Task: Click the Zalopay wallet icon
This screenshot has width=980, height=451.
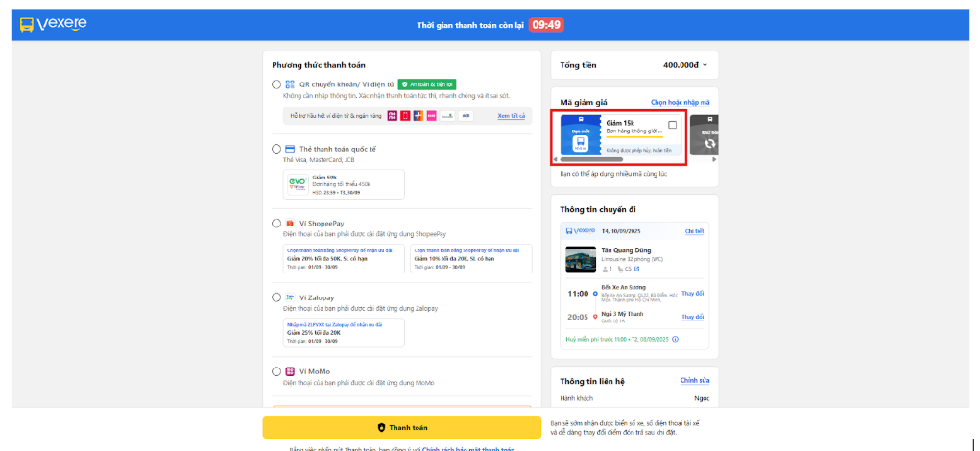Action: point(290,297)
